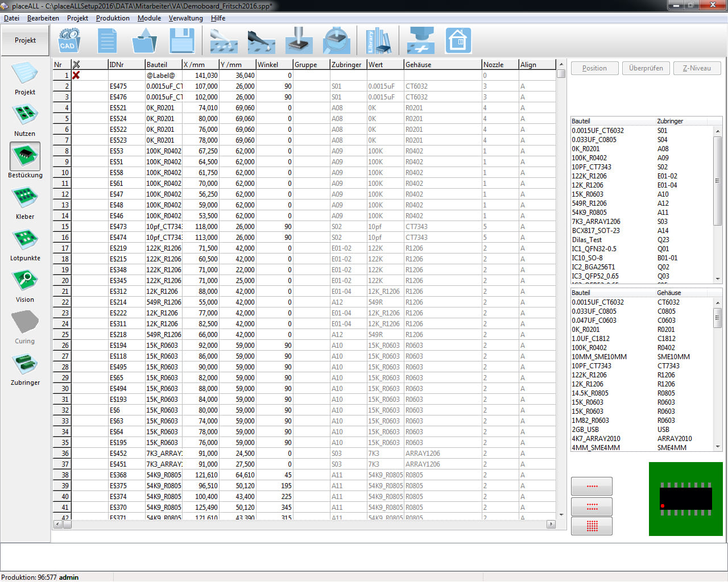The image size is (728, 582).
Task: Open the Kleber sidebar icon
Action: pyautogui.click(x=25, y=203)
